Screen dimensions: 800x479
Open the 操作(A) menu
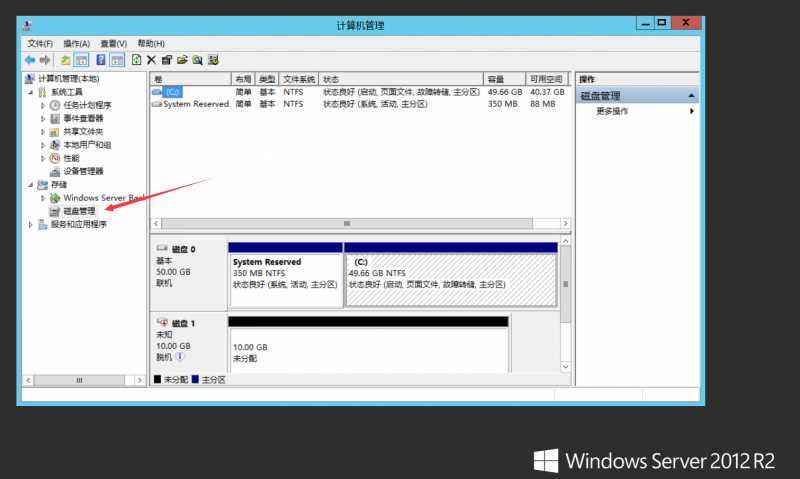point(77,44)
